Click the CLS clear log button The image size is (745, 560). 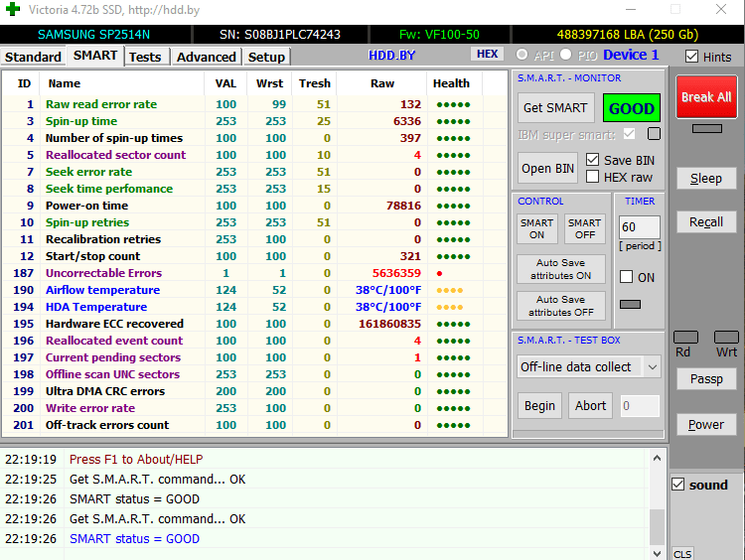coord(682,554)
